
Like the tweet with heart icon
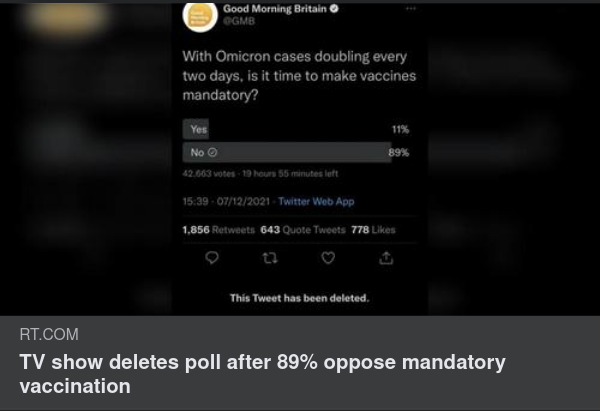click(x=327, y=258)
